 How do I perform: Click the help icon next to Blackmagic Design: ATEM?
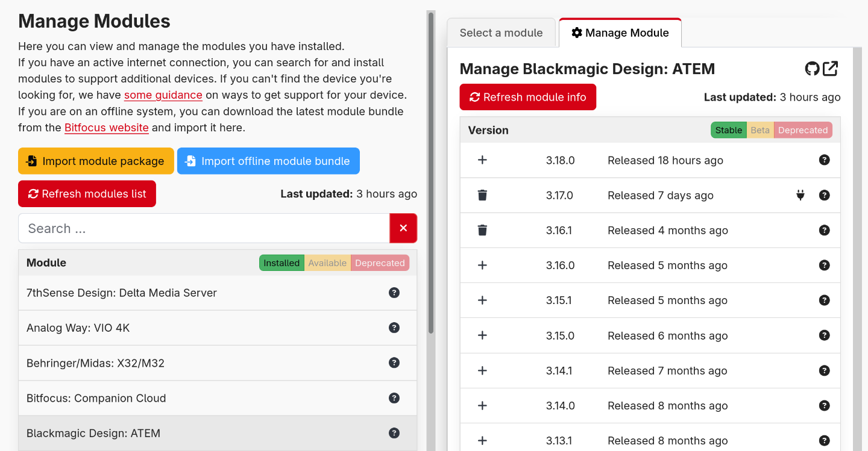tap(394, 432)
